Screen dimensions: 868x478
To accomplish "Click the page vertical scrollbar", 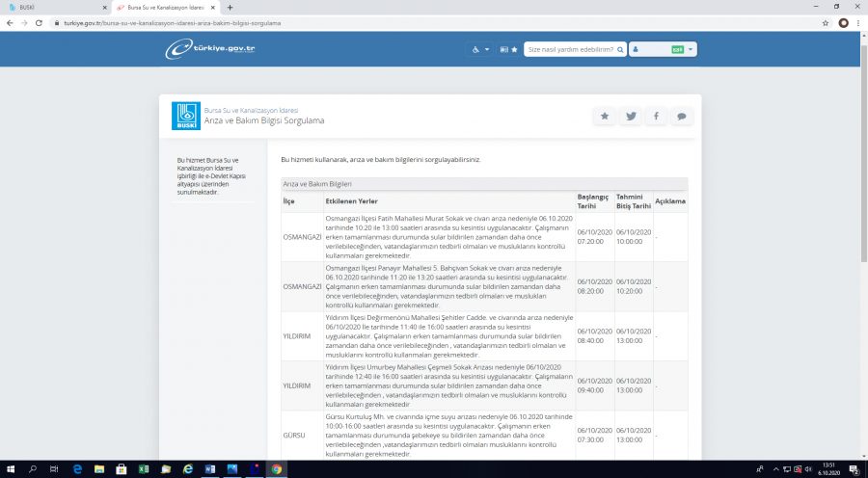I will point(863,152).
